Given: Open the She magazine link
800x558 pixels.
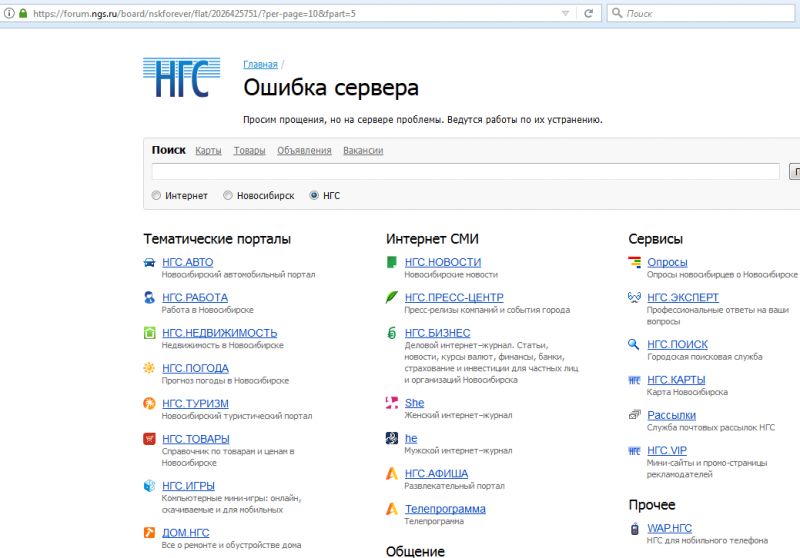Looking at the screenshot, I should [414, 403].
